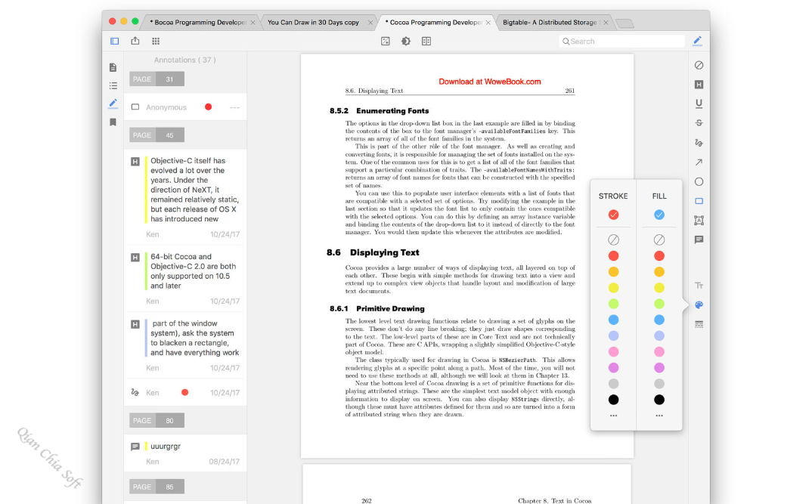This screenshot has width=812, height=504.
Task: Open the two-page split view icon
Action: pos(426,41)
